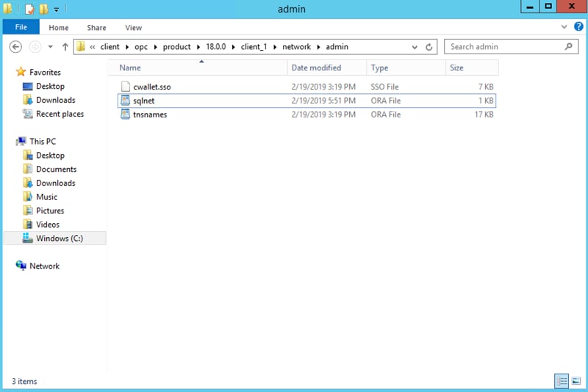The height and width of the screenshot is (392, 588).
Task: Click admin in the breadcrumb path
Action: 337,47
